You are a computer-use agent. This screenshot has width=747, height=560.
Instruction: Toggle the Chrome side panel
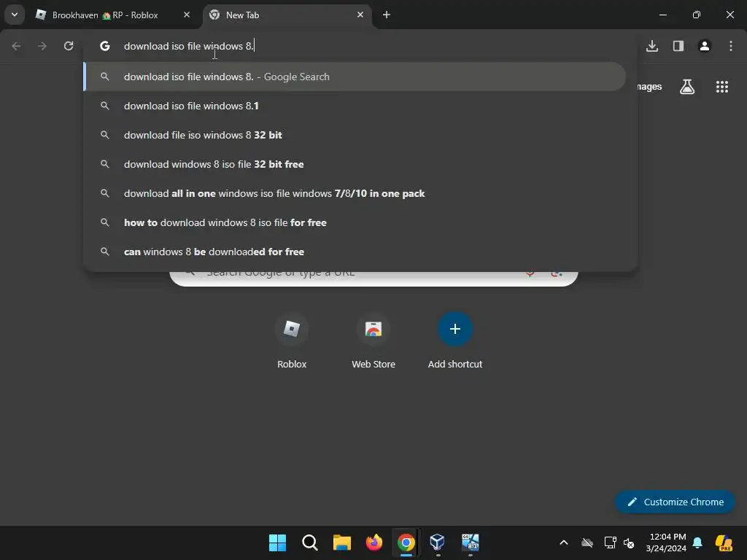pyautogui.click(x=678, y=46)
